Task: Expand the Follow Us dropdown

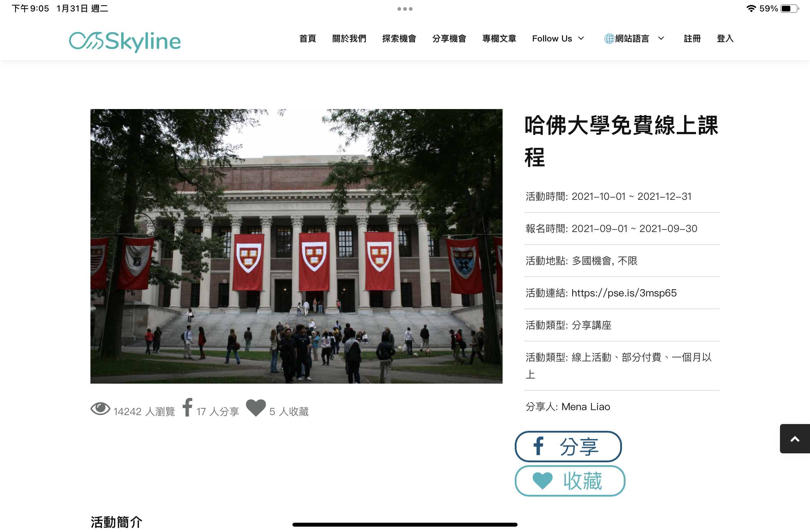Action: (558, 39)
